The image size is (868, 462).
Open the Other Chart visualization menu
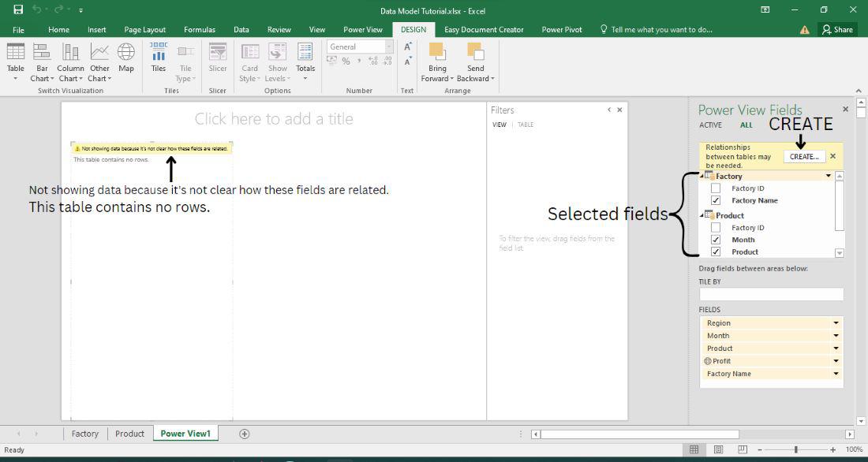click(99, 62)
